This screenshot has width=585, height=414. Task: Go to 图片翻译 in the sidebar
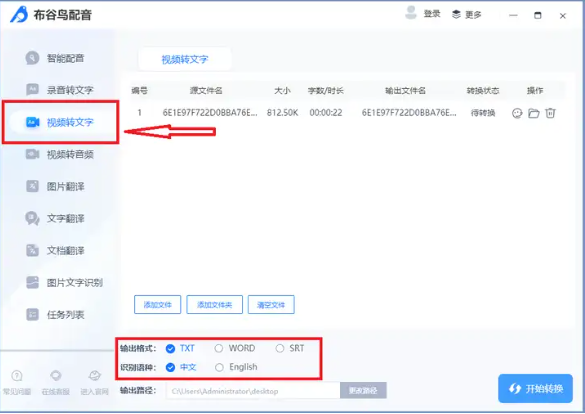pos(55,186)
